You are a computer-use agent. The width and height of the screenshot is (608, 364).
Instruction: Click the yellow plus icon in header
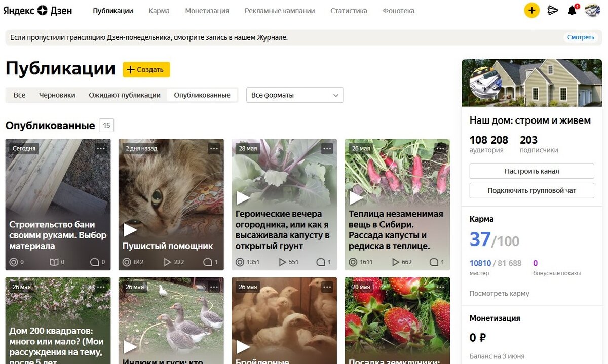coord(531,10)
